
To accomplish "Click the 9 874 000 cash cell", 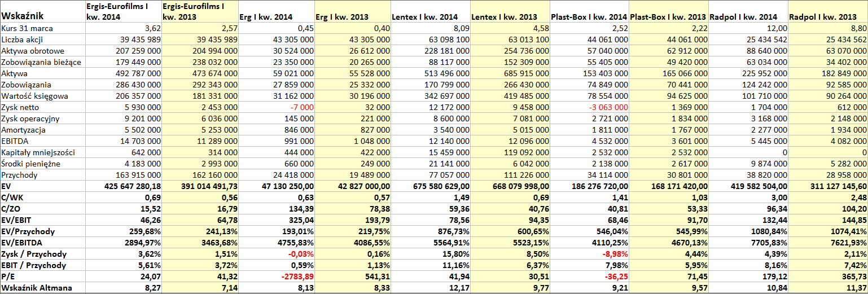I will (747, 164).
